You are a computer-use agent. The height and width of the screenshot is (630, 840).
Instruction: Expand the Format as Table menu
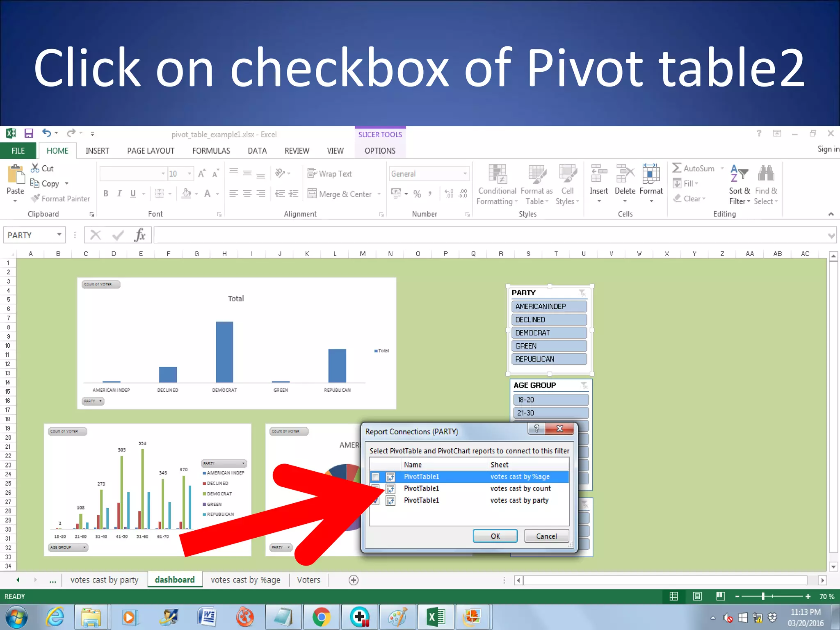click(536, 185)
